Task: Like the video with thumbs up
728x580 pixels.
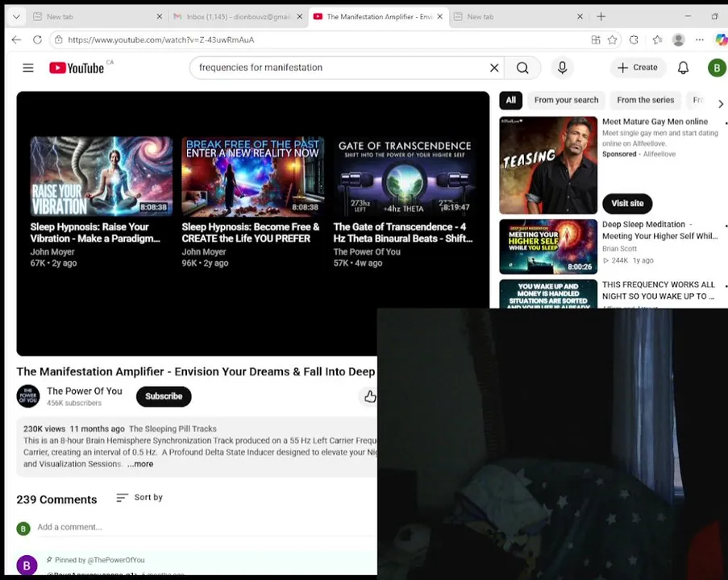Action: pyautogui.click(x=369, y=396)
